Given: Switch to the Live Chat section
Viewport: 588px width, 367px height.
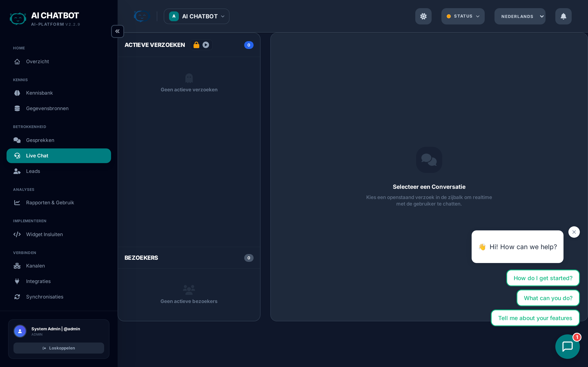Looking at the screenshot, I should point(37,156).
